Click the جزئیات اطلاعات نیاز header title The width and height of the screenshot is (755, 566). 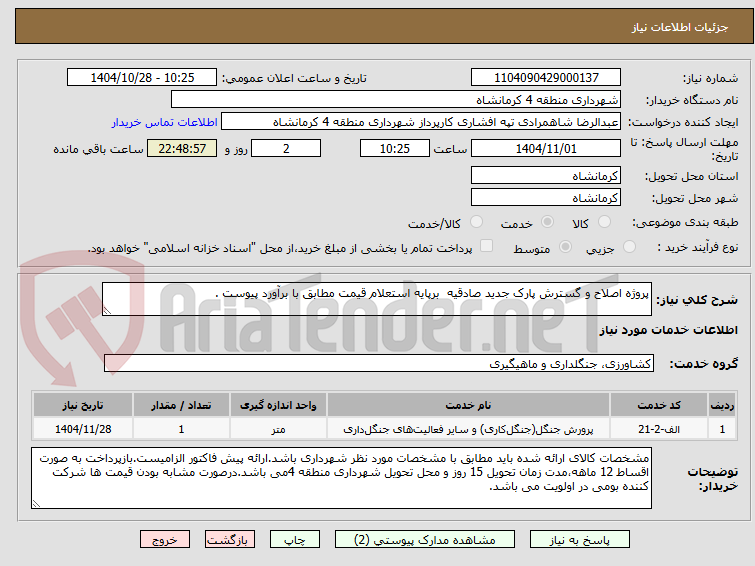pos(680,27)
